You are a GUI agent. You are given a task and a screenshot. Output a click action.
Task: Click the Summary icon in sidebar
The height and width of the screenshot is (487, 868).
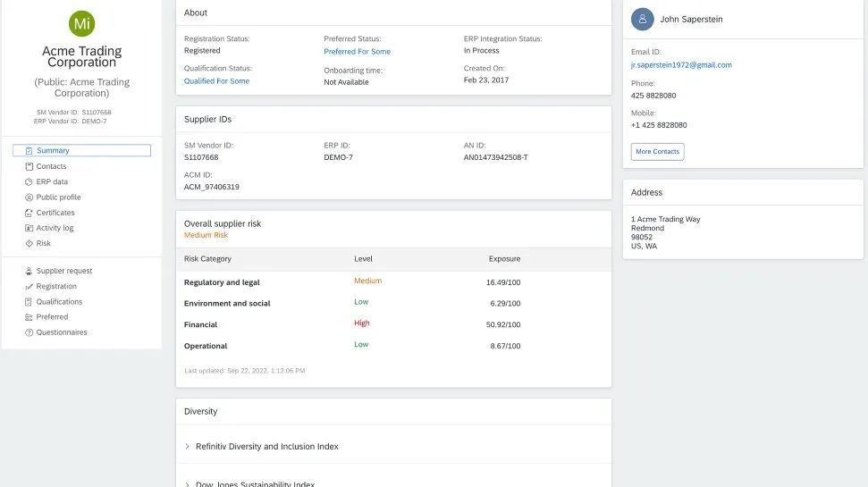tap(29, 151)
